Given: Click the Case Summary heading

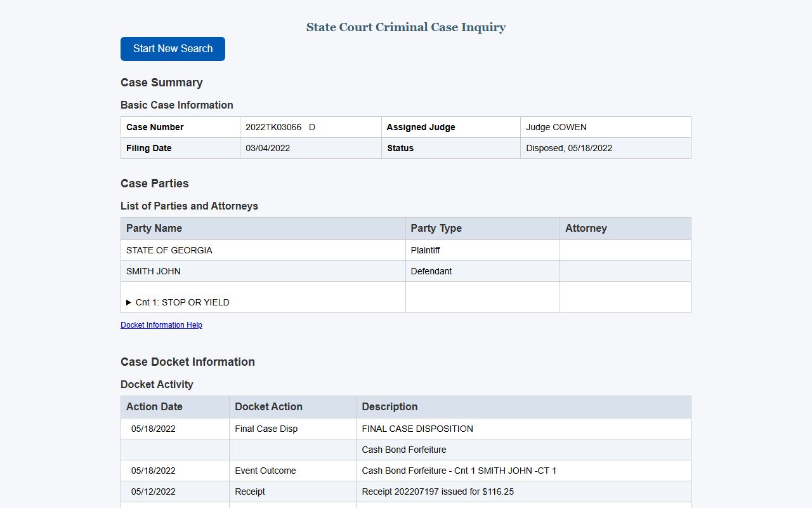Looking at the screenshot, I should (x=162, y=83).
